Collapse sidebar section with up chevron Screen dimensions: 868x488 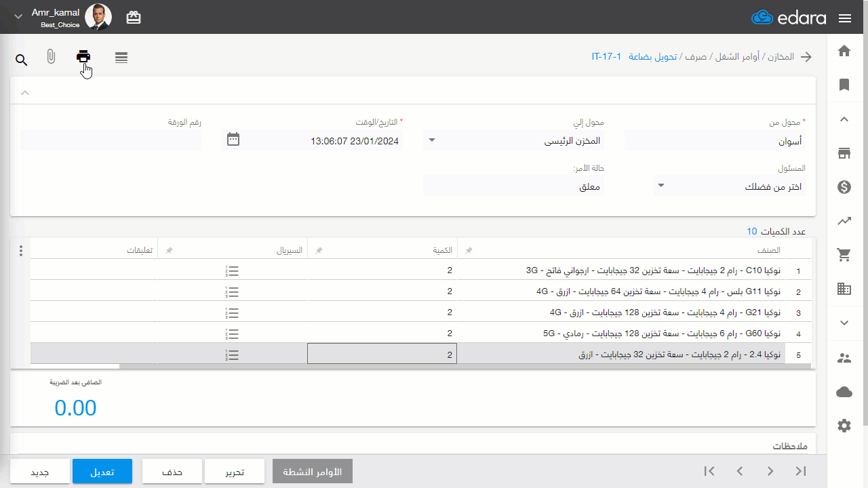844,119
